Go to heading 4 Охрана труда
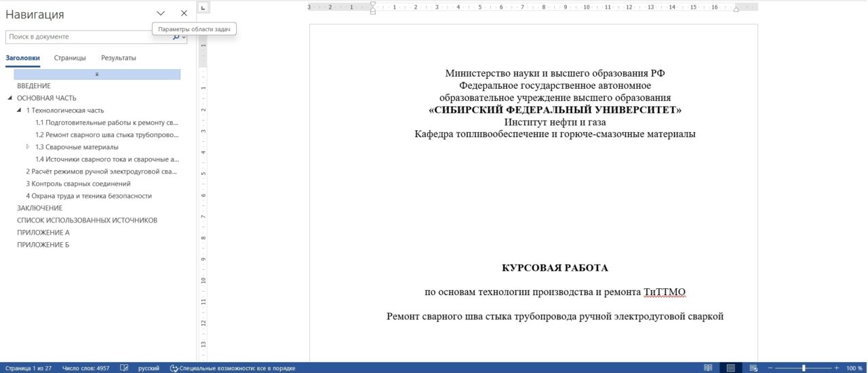868x373 pixels. 89,196
